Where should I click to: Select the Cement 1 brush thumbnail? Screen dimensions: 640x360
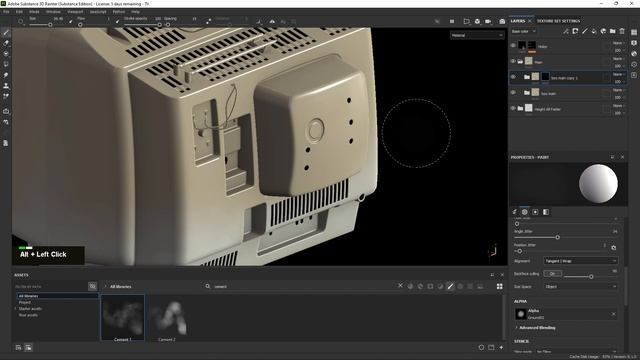pos(122,318)
